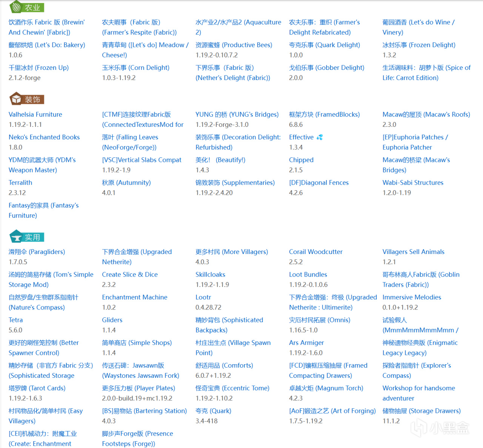Open Goblin Traders (Fabric) link
The height and width of the screenshot is (448, 483).
pos(421,279)
